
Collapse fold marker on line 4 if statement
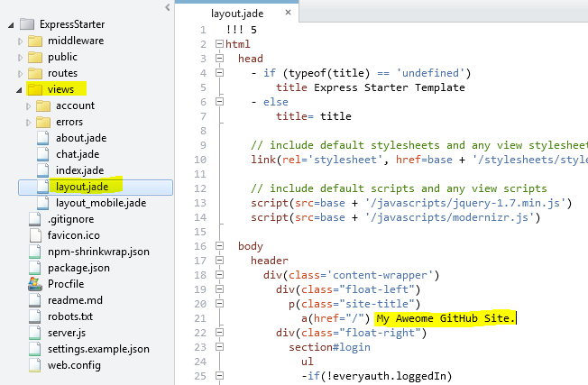pos(220,73)
